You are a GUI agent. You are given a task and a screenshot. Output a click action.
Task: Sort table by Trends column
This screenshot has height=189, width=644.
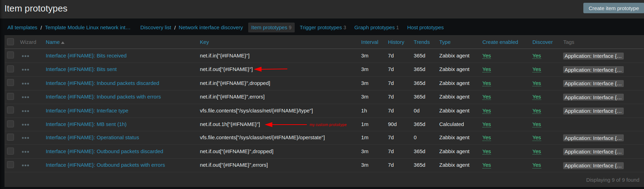coord(422,42)
